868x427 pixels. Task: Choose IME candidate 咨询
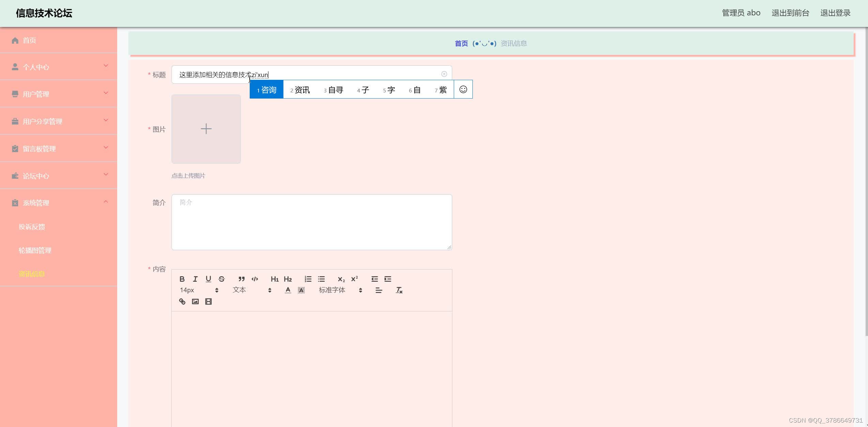(267, 90)
